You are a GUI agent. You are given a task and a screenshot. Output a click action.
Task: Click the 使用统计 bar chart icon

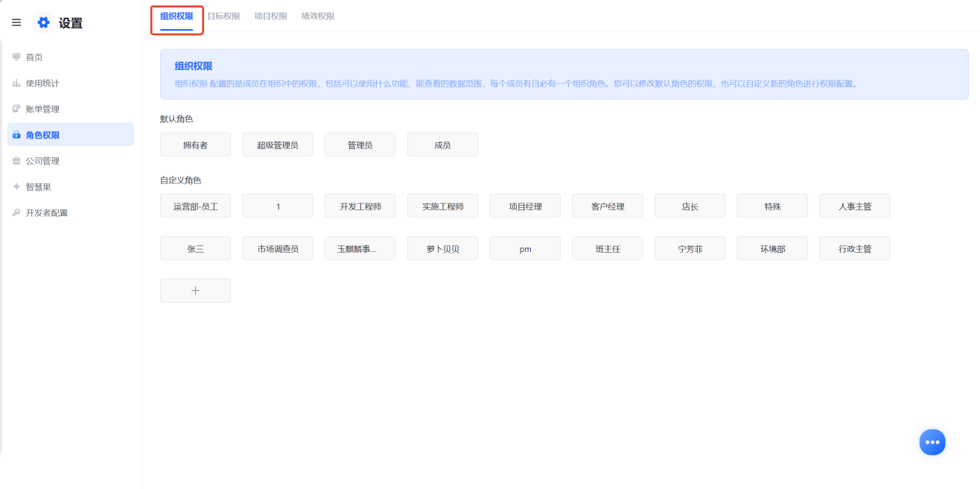coord(16,83)
